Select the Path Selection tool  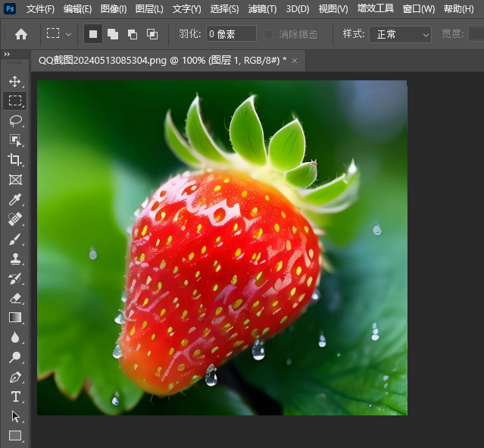(15, 416)
